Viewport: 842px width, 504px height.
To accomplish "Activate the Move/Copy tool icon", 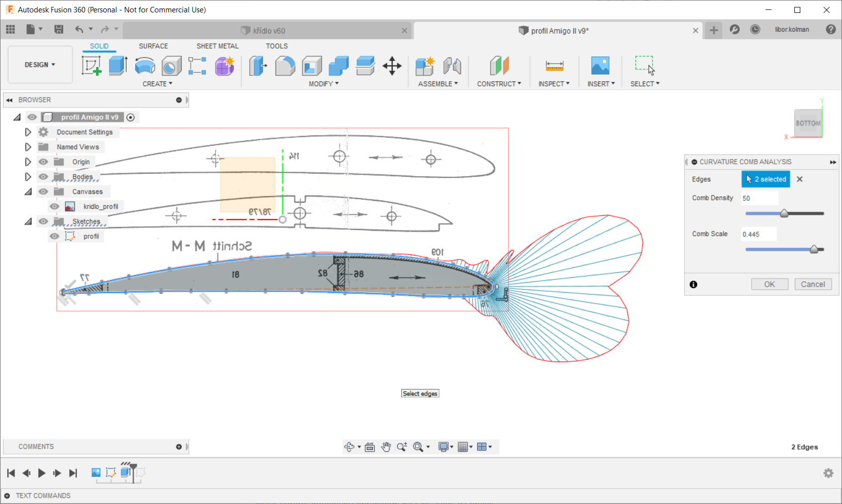I will 392,65.
